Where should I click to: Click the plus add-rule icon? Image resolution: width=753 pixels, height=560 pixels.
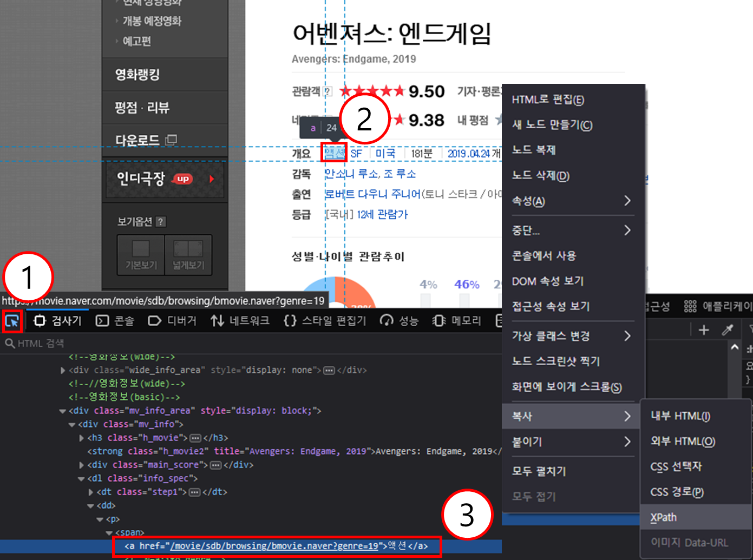click(704, 330)
